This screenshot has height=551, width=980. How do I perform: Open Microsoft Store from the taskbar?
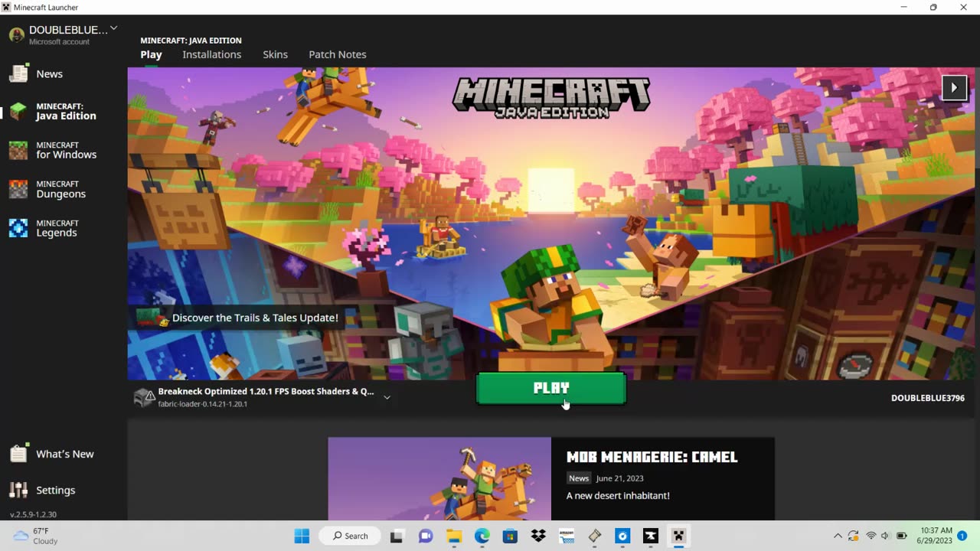coord(510,536)
